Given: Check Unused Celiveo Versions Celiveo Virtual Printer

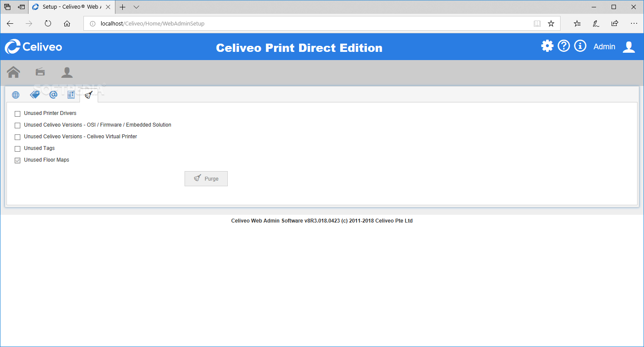Looking at the screenshot, I should (18, 137).
